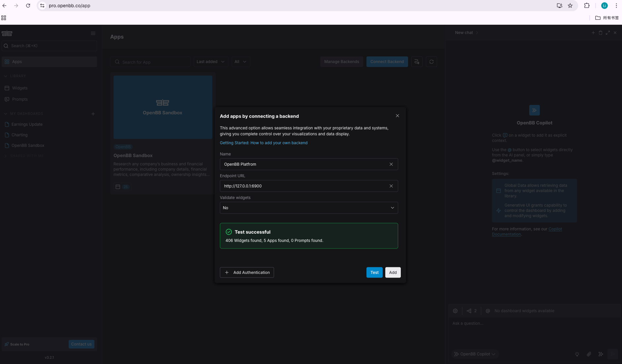Close the Add apps dialog
The image size is (622, 364).
pos(397,116)
